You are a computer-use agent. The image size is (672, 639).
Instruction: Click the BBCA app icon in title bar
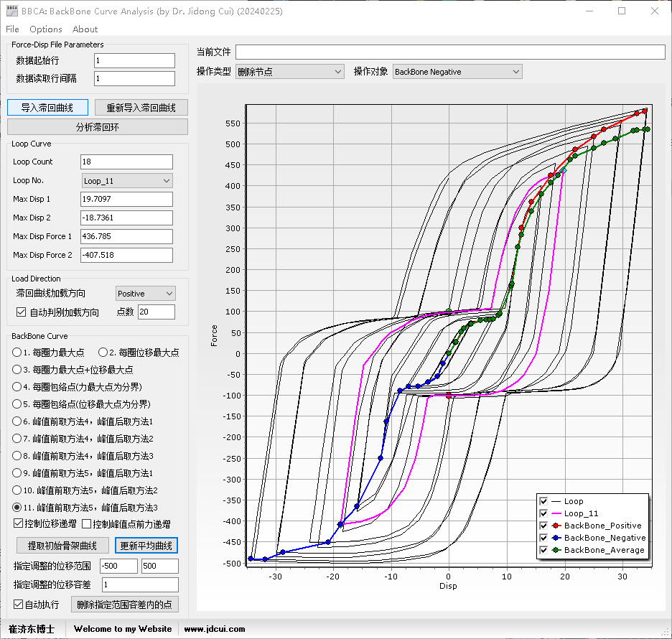click(x=12, y=11)
